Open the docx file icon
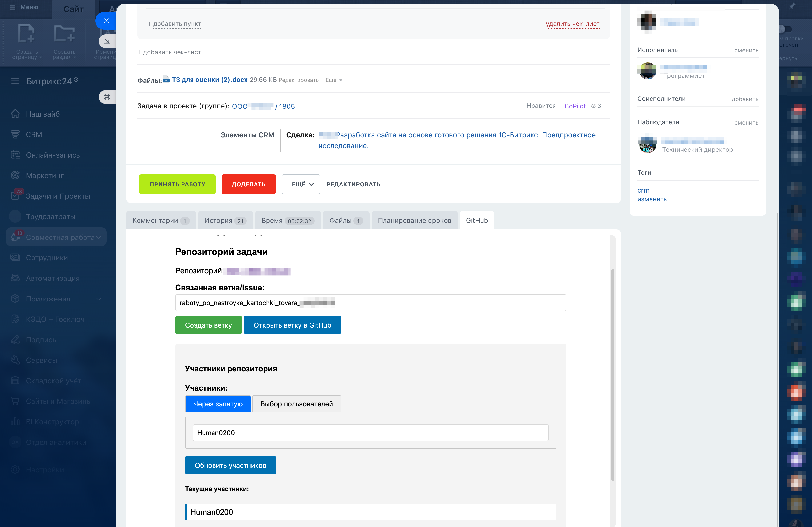Screen dimensions: 812x527 pyautogui.click(x=167, y=80)
